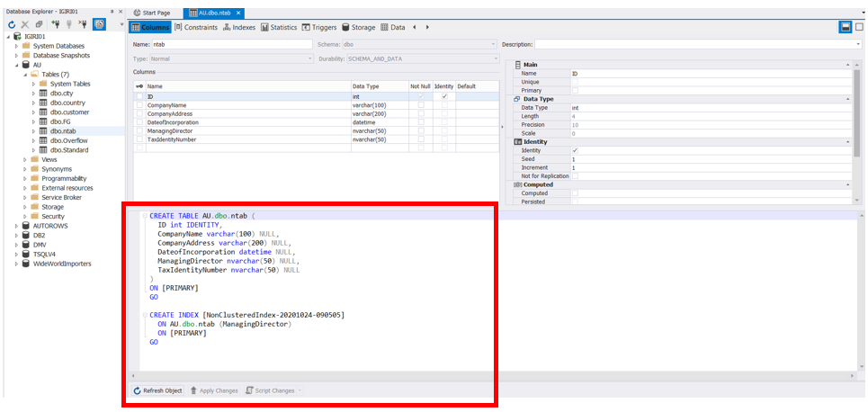This screenshot has height=412, width=868.
Task: Collapse the IGIRI01 server node
Action: pos(8,37)
